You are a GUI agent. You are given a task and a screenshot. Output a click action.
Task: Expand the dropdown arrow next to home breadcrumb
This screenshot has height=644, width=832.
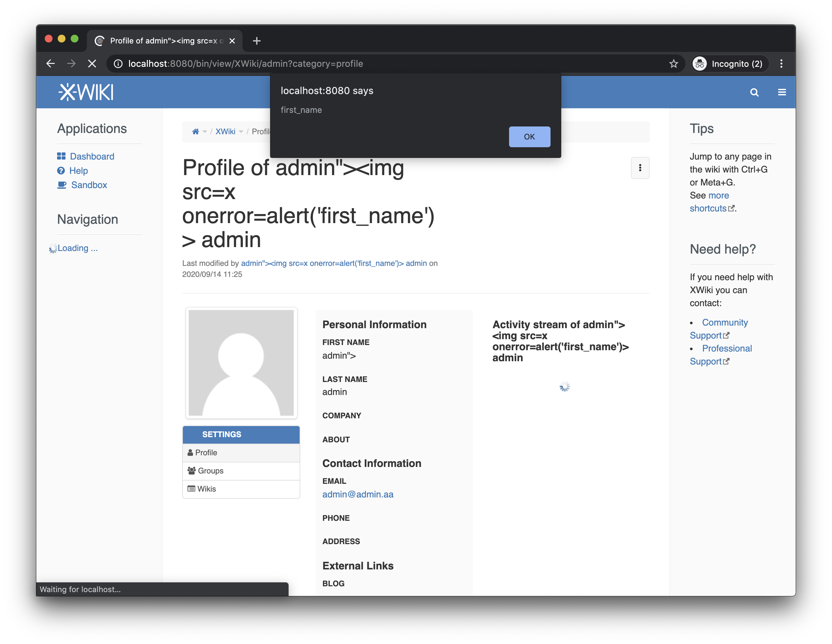coord(205,132)
